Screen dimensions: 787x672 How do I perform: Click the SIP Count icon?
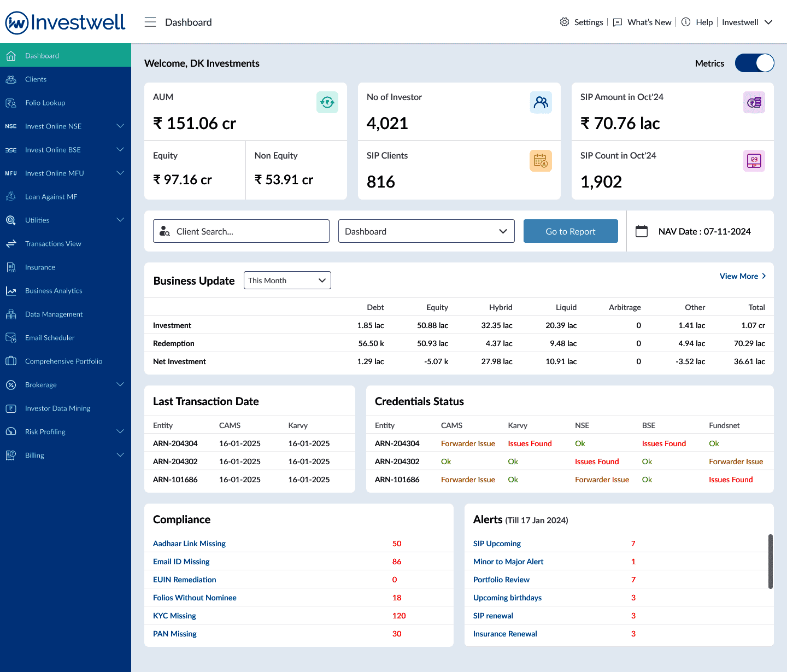(754, 161)
